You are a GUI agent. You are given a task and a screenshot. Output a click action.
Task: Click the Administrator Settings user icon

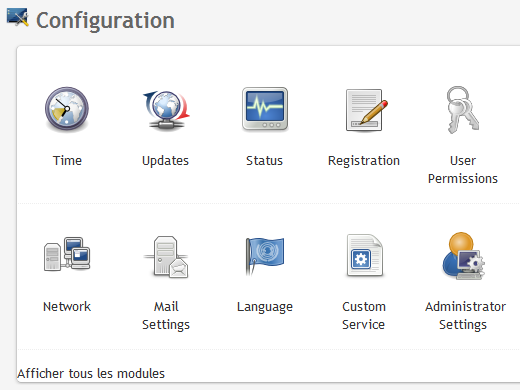463,256
